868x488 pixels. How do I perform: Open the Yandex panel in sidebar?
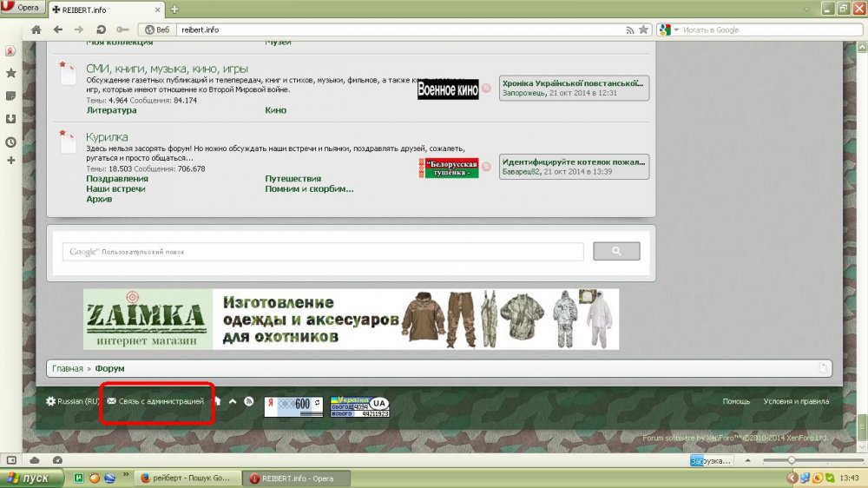click(10, 51)
